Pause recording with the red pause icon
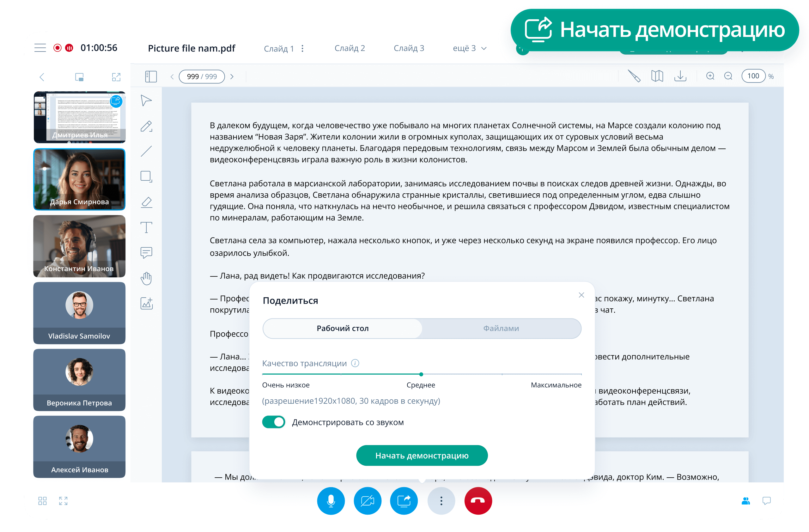This screenshot has height=532, width=809. [69, 48]
